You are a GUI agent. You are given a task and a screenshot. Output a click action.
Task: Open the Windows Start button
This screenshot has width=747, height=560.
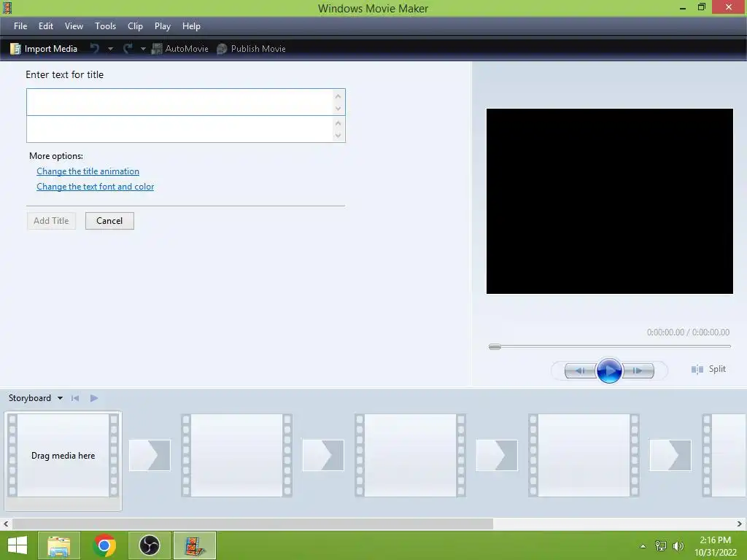click(18, 545)
